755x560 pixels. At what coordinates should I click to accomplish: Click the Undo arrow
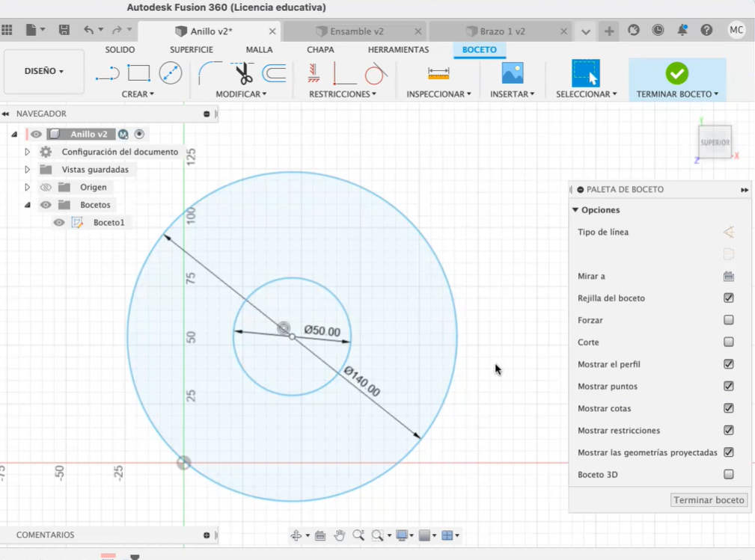click(x=88, y=30)
